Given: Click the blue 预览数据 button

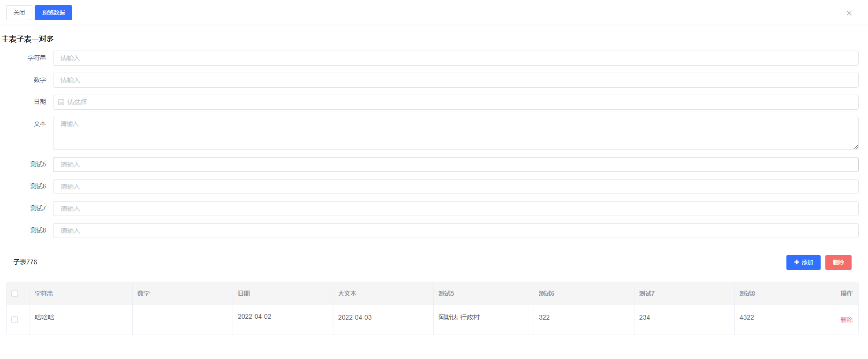Looking at the screenshot, I should [x=53, y=13].
